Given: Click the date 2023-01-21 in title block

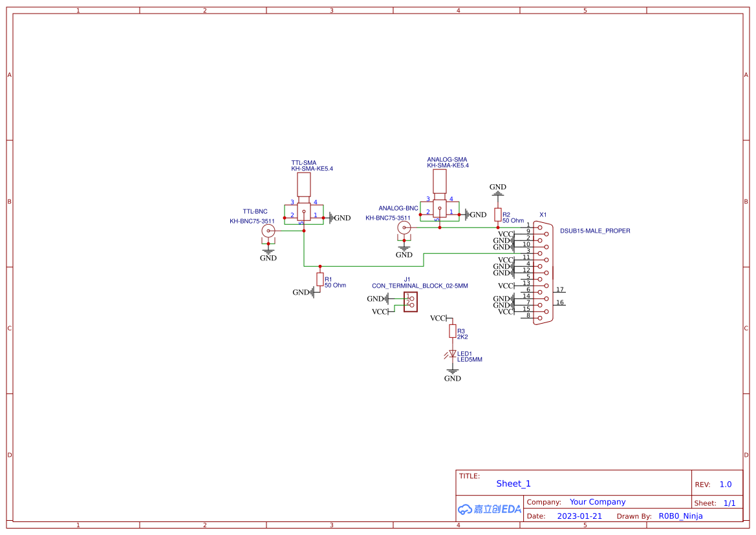Looking at the screenshot, I should (x=580, y=516).
